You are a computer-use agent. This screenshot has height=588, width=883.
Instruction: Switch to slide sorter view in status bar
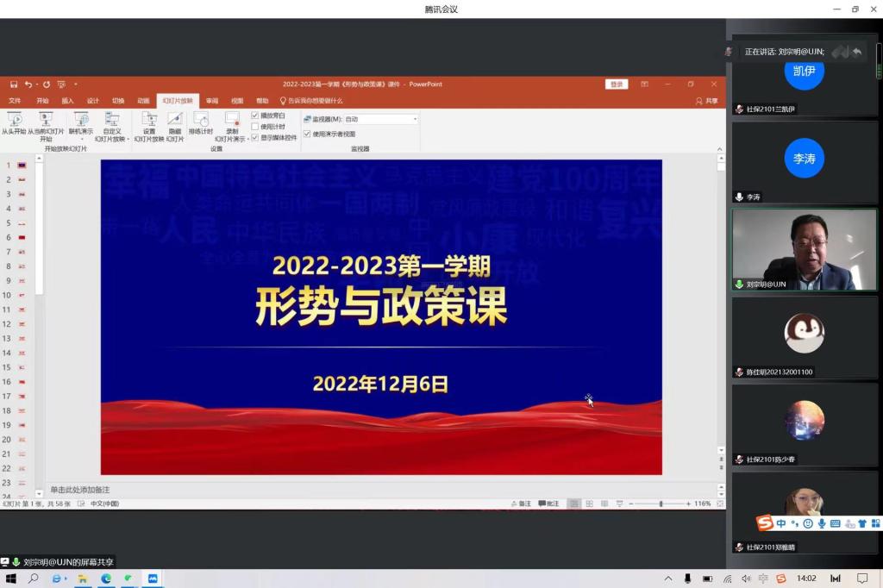click(x=590, y=504)
